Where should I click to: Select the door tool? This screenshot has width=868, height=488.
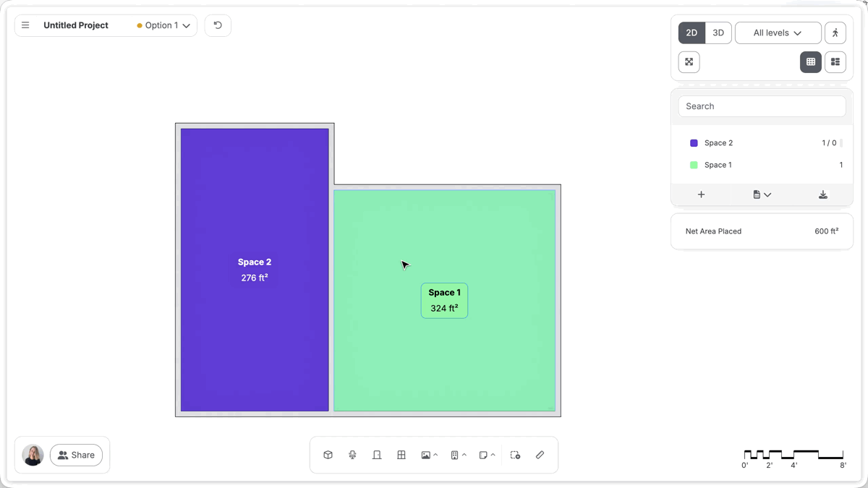(377, 455)
